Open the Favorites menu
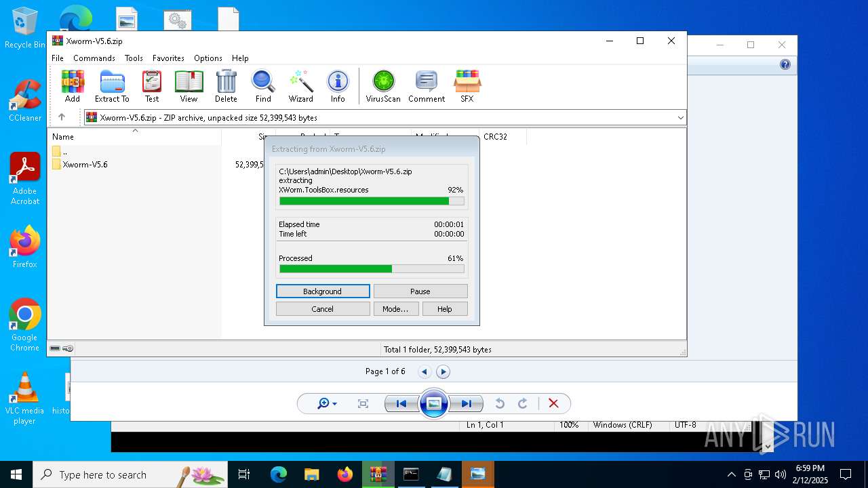This screenshot has width=868, height=488. coord(168,58)
